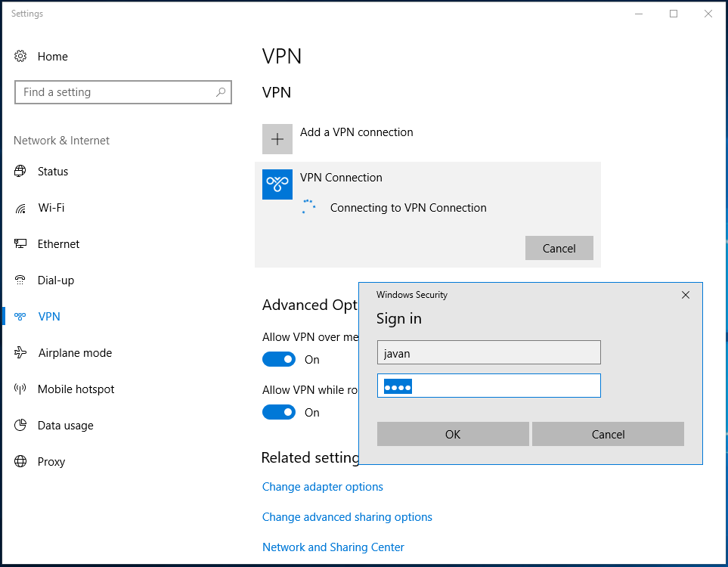728x567 pixels.
Task: Click the password input field
Action: [x=488, y=386]
